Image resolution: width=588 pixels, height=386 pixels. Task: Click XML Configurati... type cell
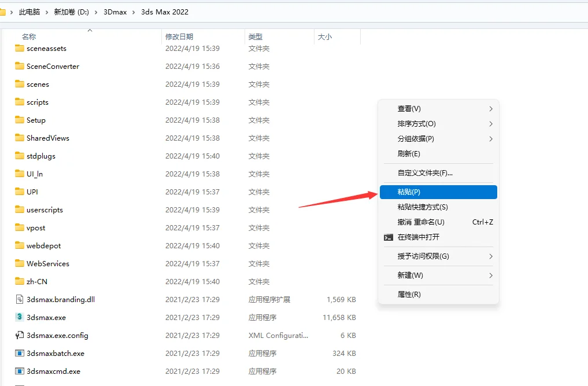278,335
